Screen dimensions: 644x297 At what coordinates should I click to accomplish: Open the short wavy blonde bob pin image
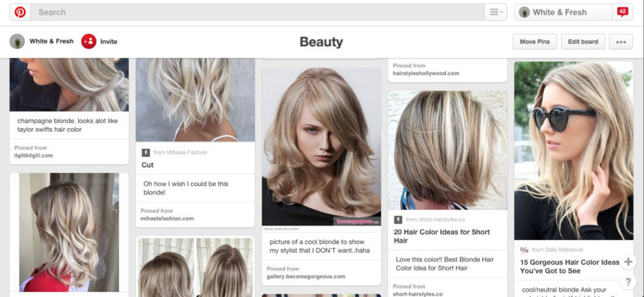coord(196,100)
